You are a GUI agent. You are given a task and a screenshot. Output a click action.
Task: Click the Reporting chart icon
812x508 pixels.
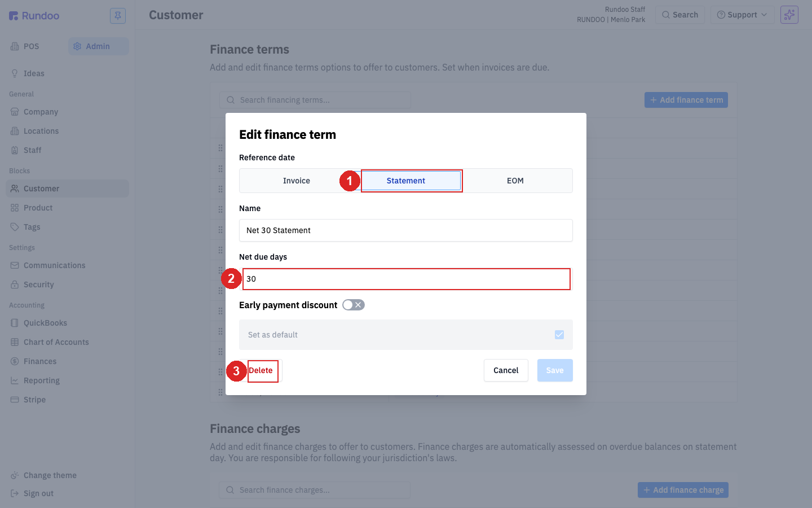tap(15, 380)
